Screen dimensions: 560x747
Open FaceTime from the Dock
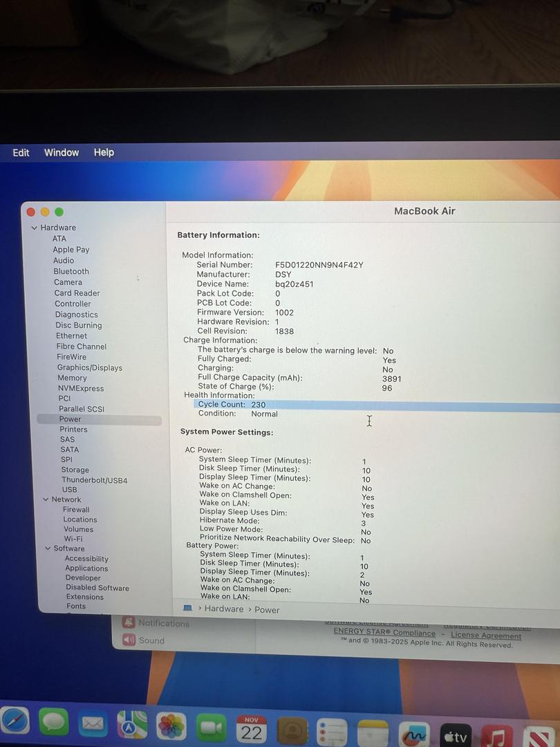pos(211,728)
